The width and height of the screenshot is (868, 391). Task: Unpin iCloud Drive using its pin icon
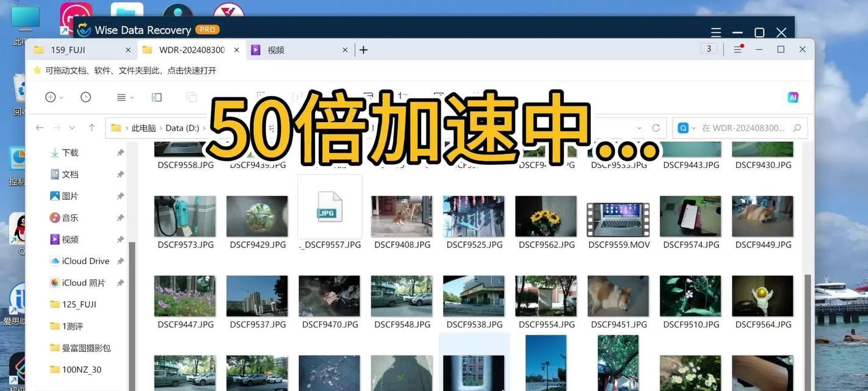(x=120, y=261)
